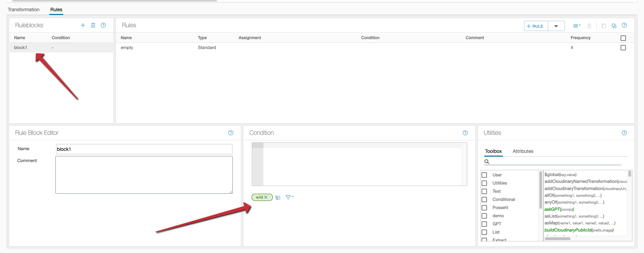Enable the GPT category checkbox
The height and width of the screenshot is (253, 644).
pyautogui.click(x=484, y=224)
